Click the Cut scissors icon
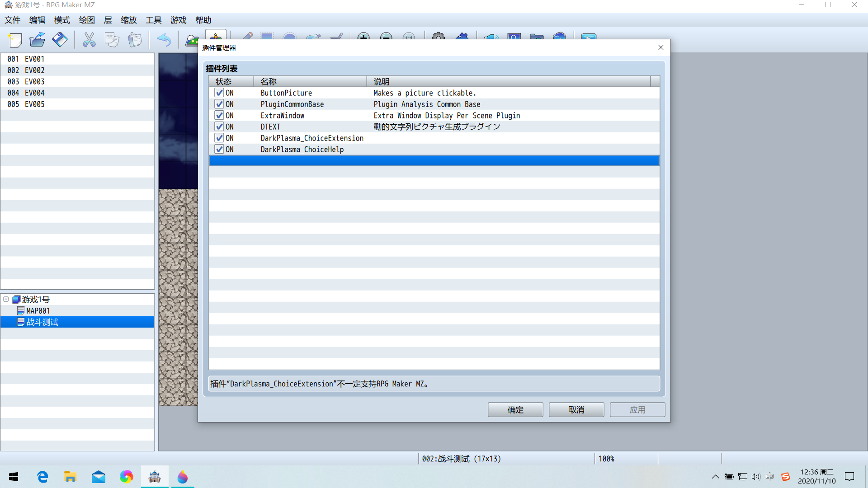Viewport: 868px width, 488px height. [89, 40]
